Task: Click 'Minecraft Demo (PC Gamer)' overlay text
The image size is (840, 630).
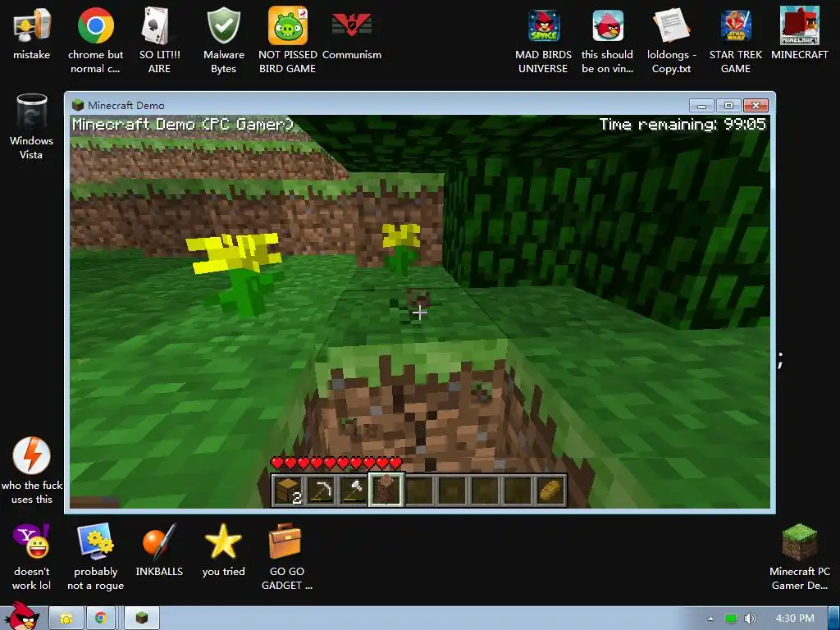Action: 183,125
